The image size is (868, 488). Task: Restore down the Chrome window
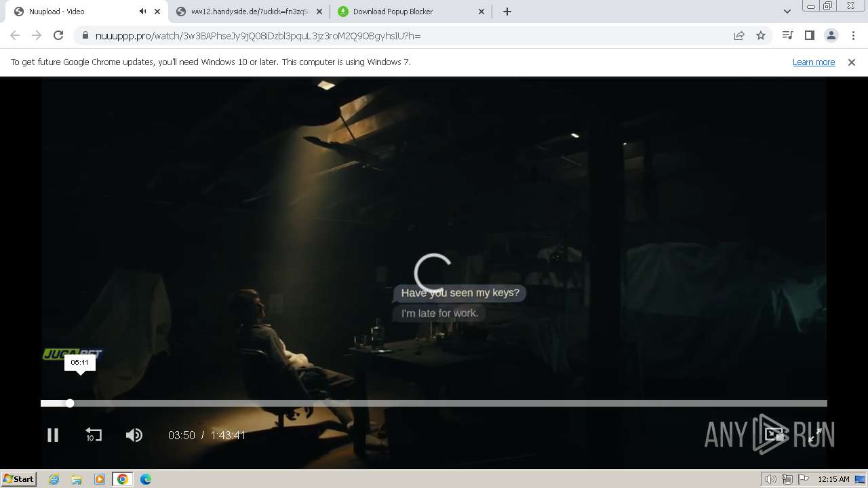pos(828,6)
